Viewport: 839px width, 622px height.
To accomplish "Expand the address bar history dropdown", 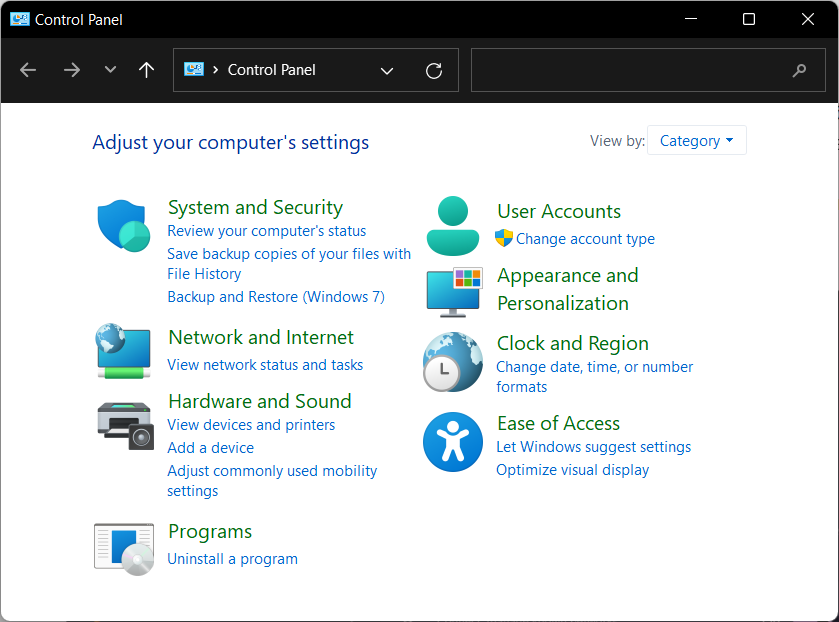I will click(387, 70).
